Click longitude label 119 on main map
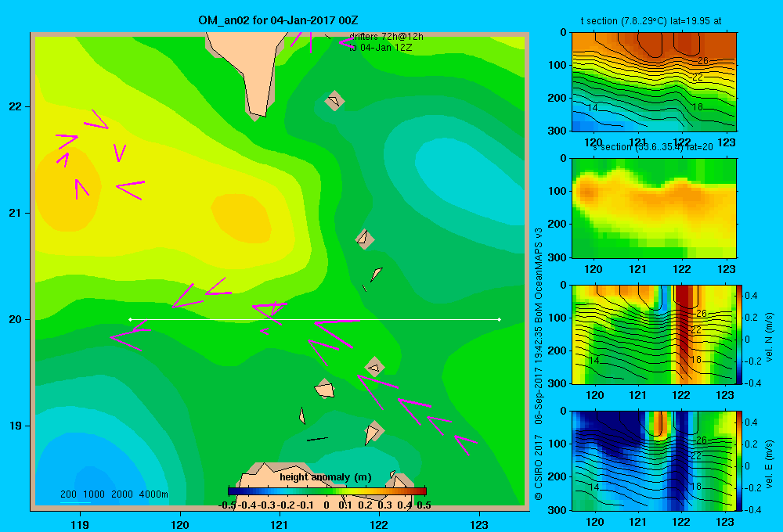 pyautogui.click(x=80, y=524)
